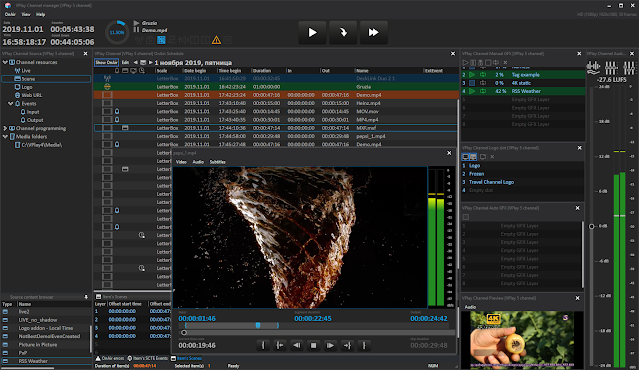The image size is (639, 370).
Task: Click the go-to-next arrow button in top toolbar
Action: pos(343,33)
